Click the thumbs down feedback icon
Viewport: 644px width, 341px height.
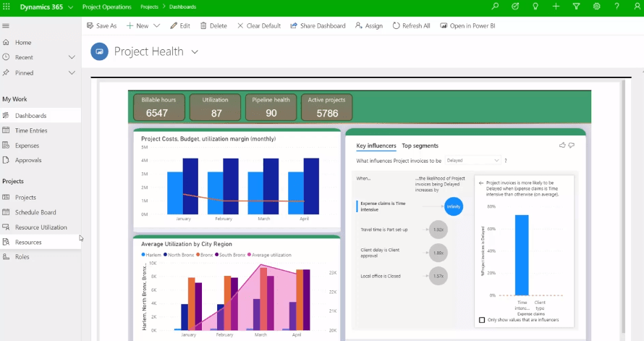pyautogui.click(x=572, y=146)
